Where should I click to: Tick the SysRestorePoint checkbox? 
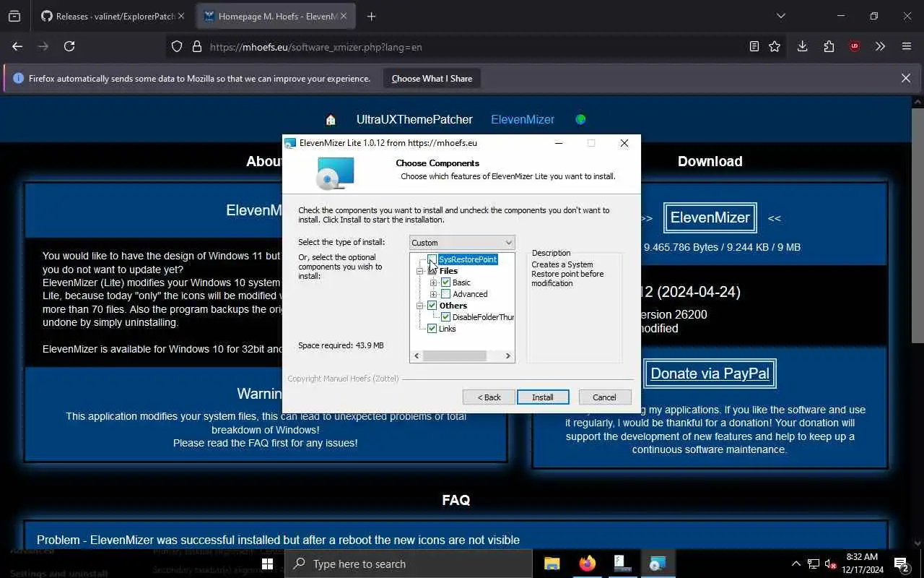pos(432,259)
